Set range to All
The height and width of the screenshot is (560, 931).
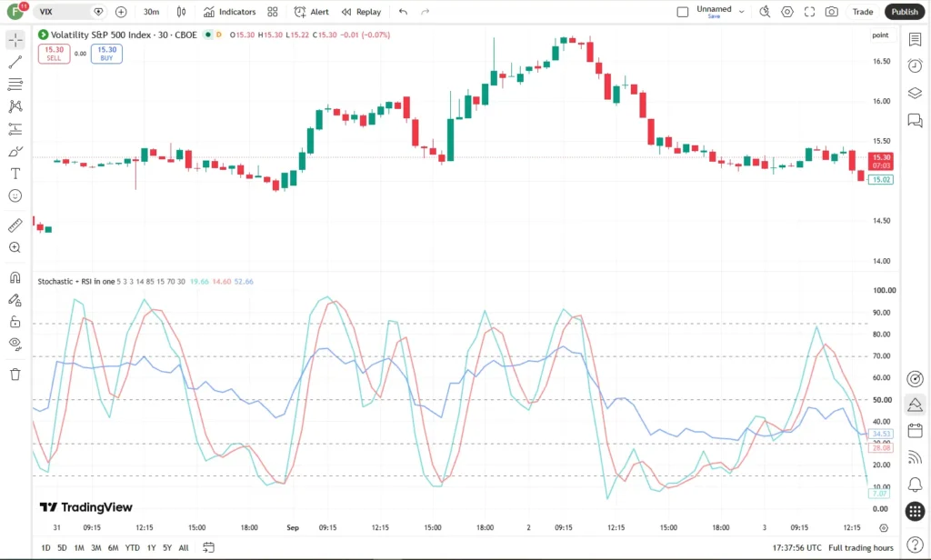tap(184, 547)
